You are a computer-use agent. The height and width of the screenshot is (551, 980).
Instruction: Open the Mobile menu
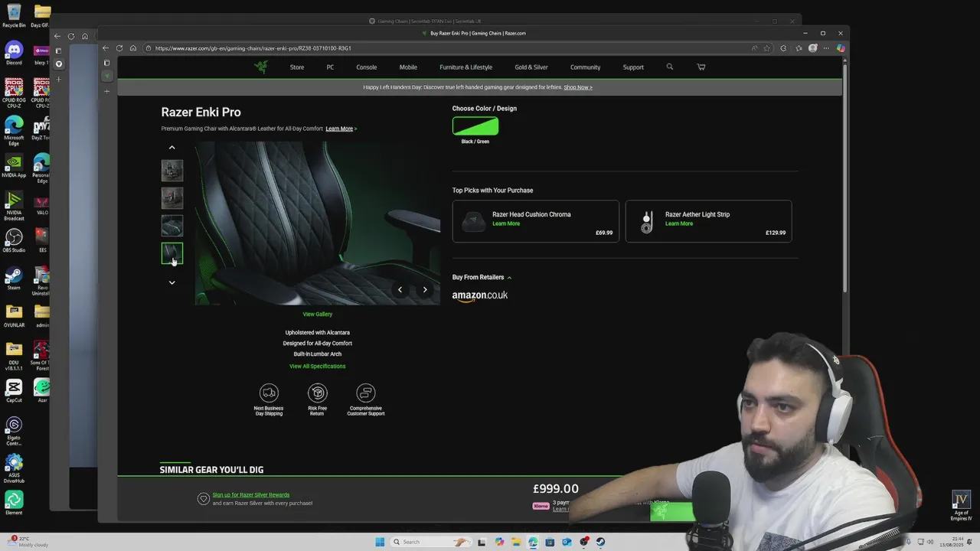point(408,67)
